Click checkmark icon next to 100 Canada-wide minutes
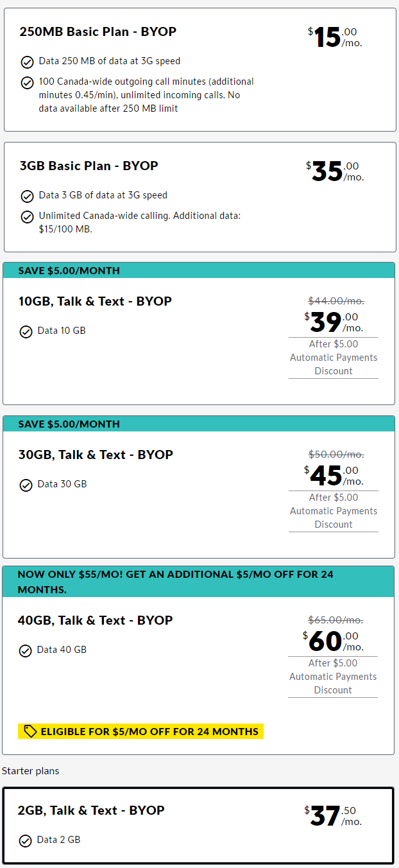 point(27,83)
